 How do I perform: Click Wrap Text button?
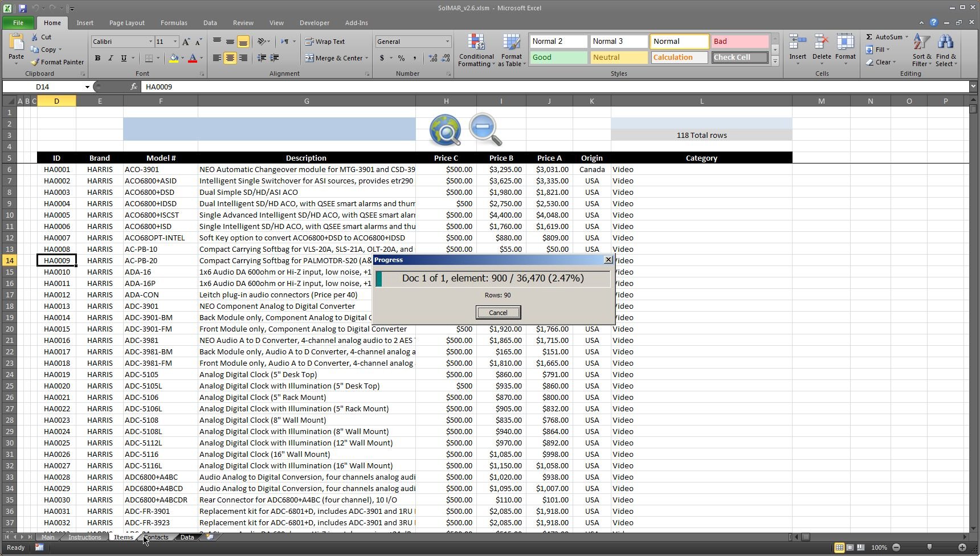tap(325, 42)
